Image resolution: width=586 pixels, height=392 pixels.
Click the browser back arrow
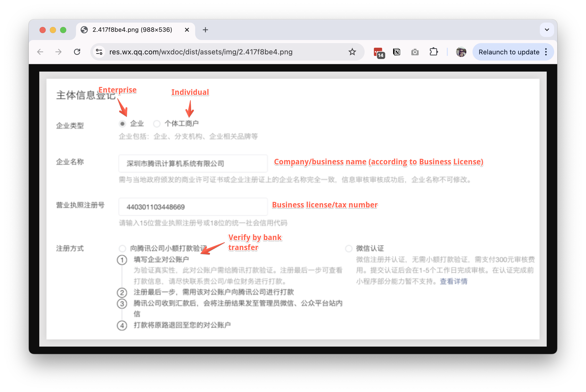pyautogui.click(x=40, y=52)
